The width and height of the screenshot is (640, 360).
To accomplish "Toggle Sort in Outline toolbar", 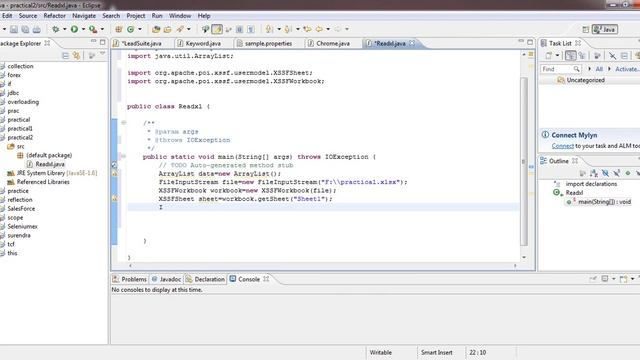I will tap(594, 173).
